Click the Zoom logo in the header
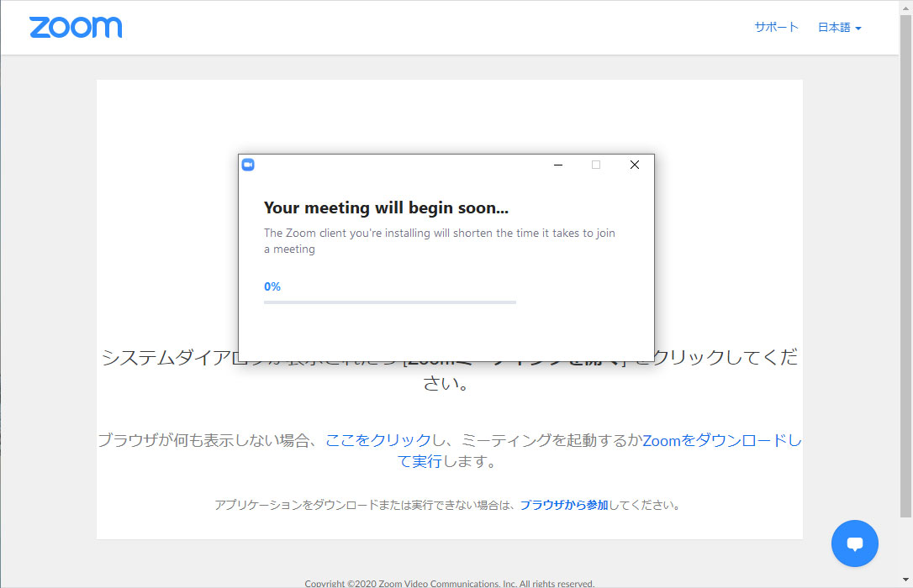The width and height of the screenshot is (913, 588). [x=76, y=27]
